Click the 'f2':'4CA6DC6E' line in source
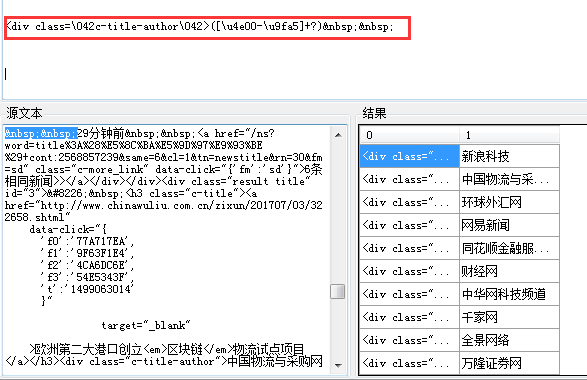The image size is (587, 380). [87, 265]
